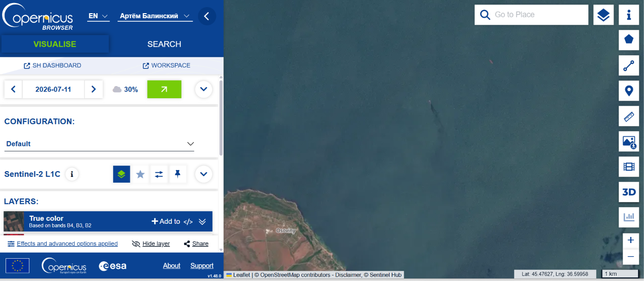Show Sentinel-2 L1C info icon
The width and height of the screenshot is (644, 281).
72,174
